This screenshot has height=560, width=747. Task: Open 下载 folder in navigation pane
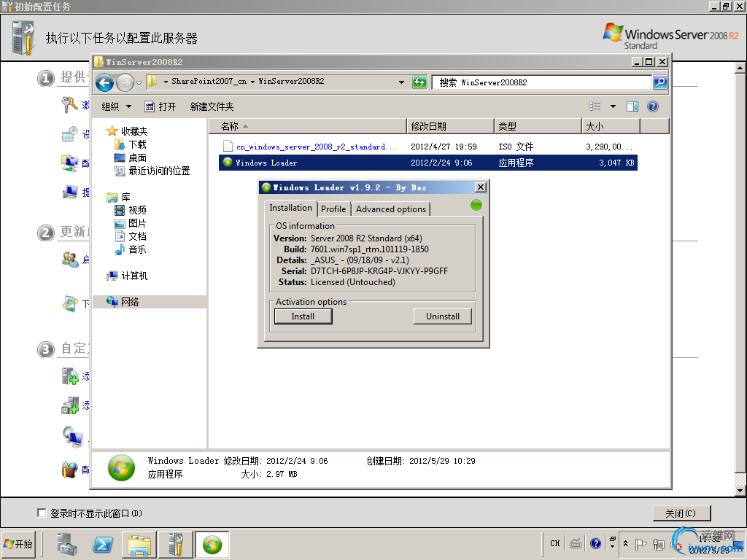click(x=131, y=144)
